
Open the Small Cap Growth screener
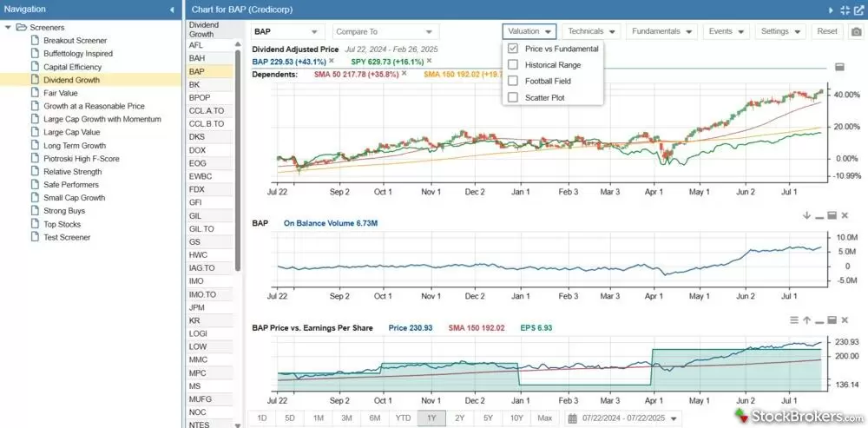(x=74, y=198)
